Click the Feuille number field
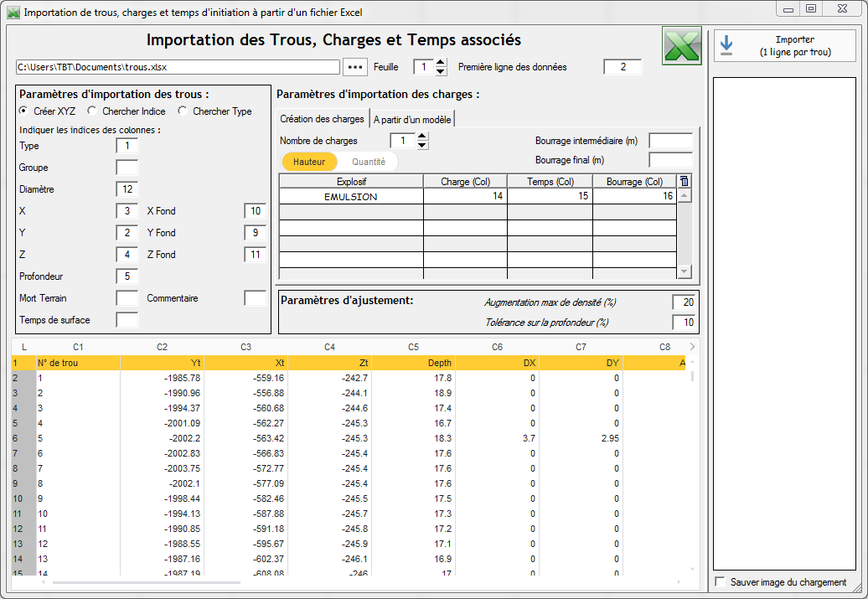The image size is (868, 599). 424,67
